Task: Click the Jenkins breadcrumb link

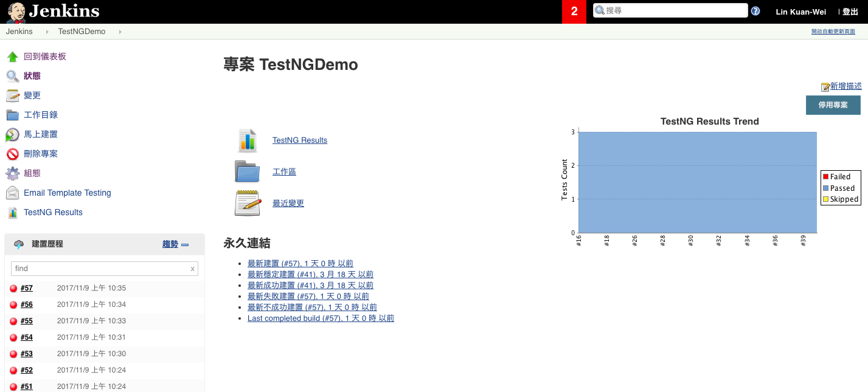Action: [x=19, y=32]
